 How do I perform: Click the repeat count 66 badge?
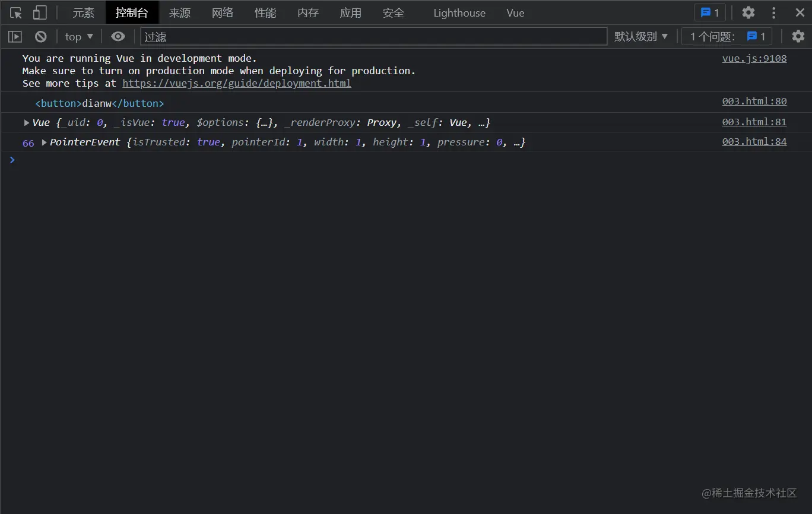(28, 143)
